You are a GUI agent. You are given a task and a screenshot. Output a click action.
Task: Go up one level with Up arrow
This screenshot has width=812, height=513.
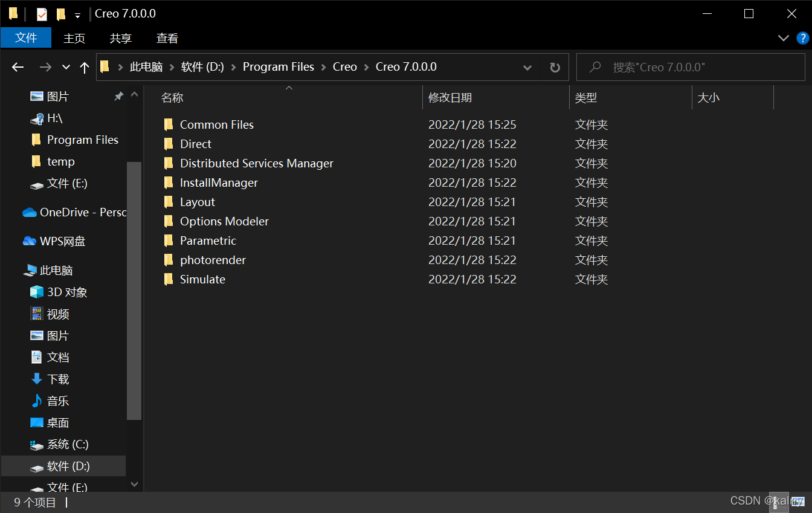coord(85,67)
